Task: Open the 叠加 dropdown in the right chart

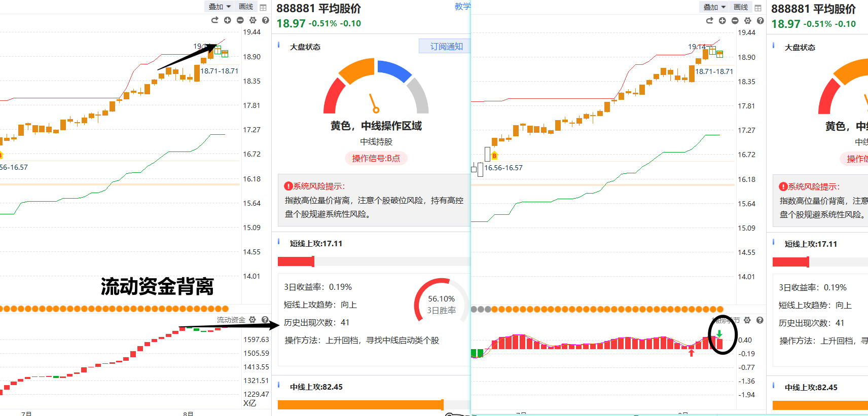Action: (714, 7)
